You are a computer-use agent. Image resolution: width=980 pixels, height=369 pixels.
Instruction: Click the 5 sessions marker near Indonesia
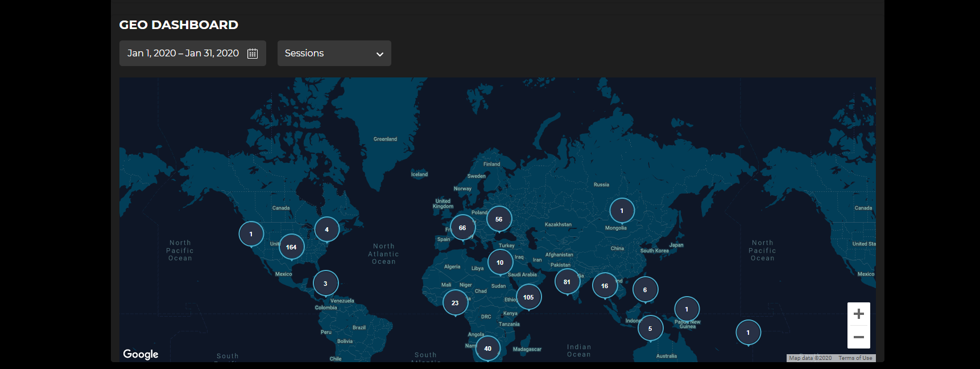(x=650, y=329)
